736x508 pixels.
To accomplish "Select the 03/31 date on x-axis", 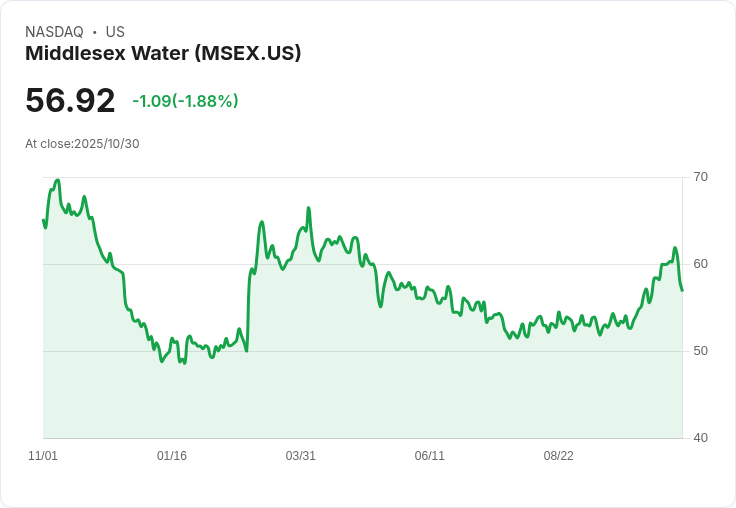I will pos(301,456).
